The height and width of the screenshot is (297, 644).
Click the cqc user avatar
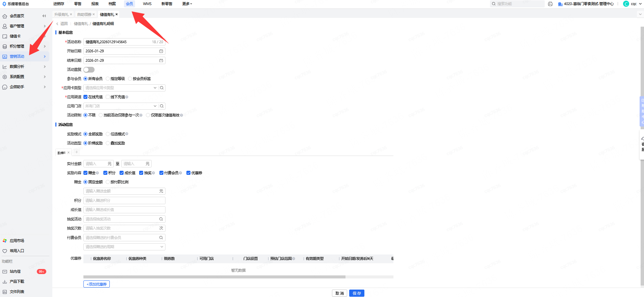tap(626, 4)
